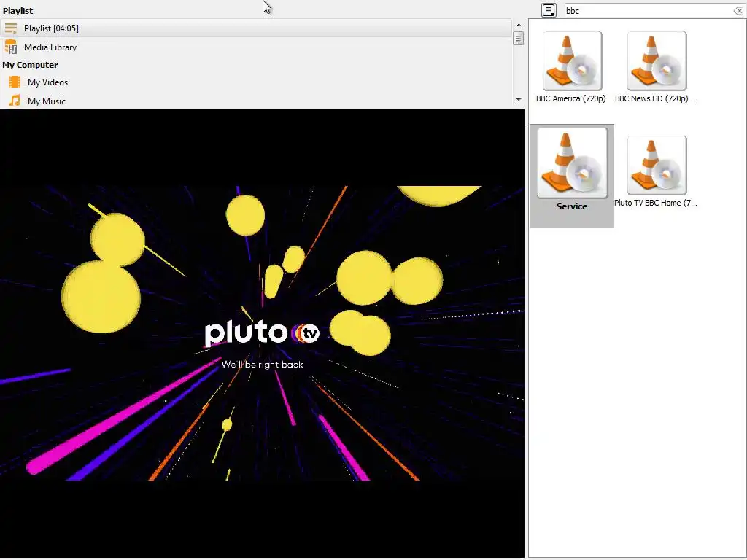Click sidebar scrollbar down arrow
747x560 pixels.
[x=519, y=99]
